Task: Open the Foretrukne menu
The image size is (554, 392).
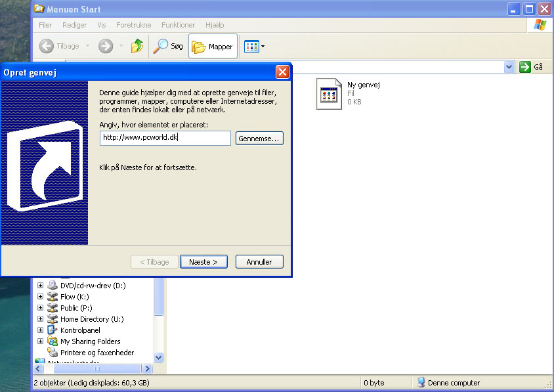Action: (x=133, y=25)
